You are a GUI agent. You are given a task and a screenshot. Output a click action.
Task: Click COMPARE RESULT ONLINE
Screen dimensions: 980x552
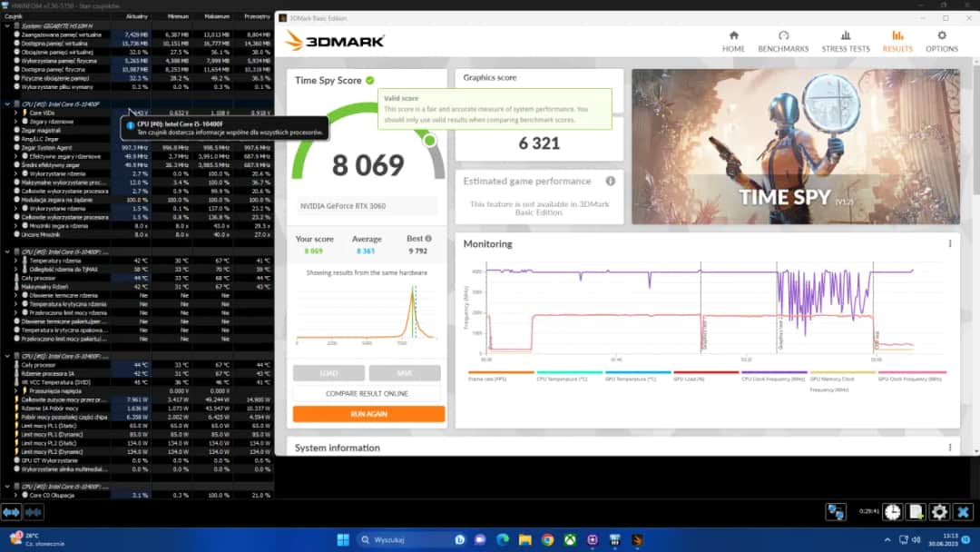tap(367, 392)
